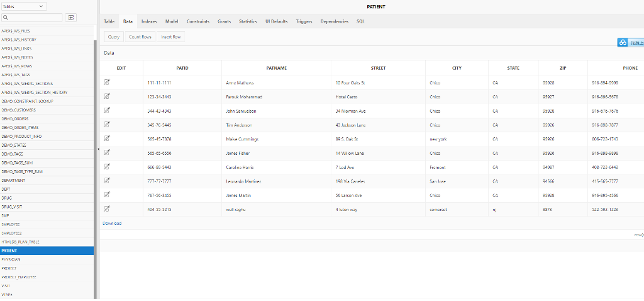644x301 pixels.
Task: Focus the table search input field
Action: pyautogui.click(x=32, y=18)
